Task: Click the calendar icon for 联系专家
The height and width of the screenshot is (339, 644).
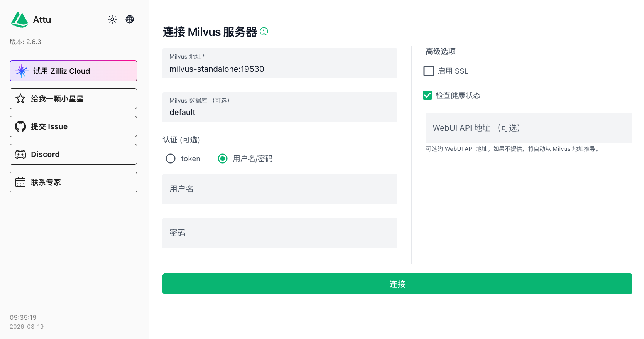Action: click(20, 182)
